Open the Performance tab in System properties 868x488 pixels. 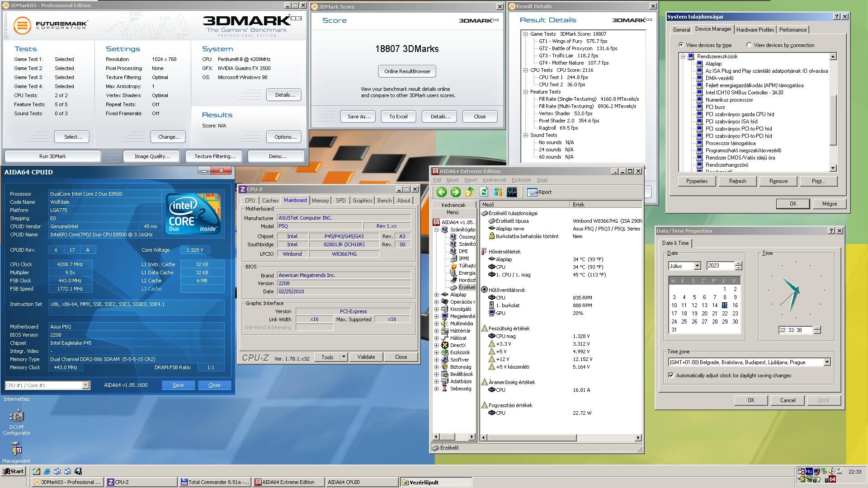[x=793, y=30]
